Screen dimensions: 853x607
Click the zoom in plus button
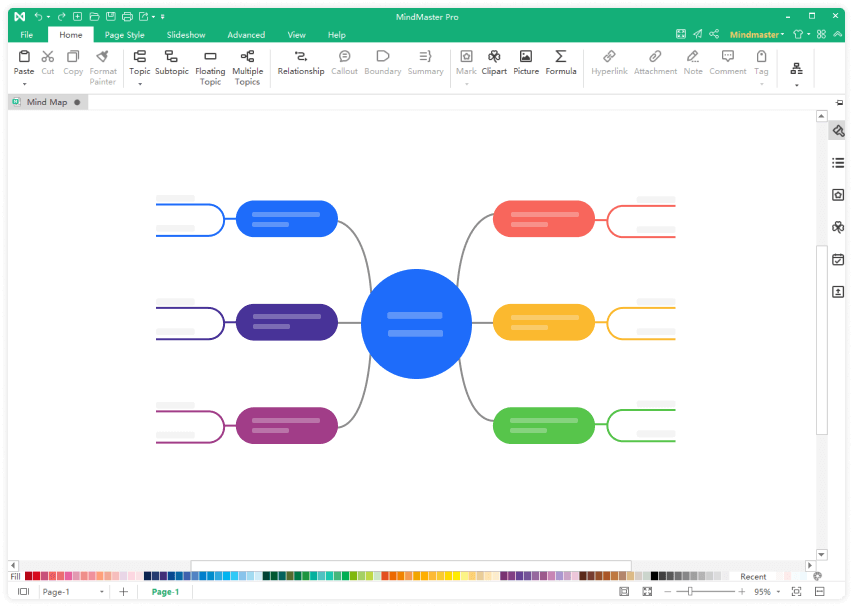pos(741,592)
